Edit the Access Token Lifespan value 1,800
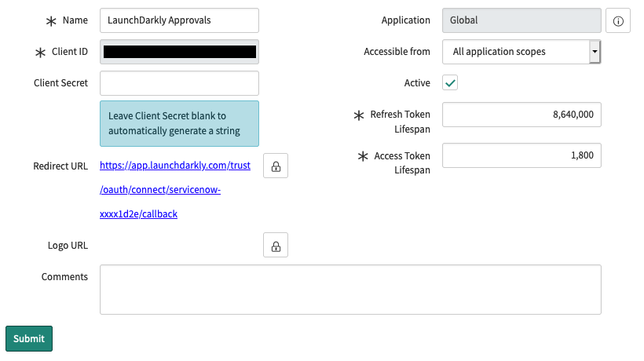Image resolution: width=644 pixels, height=361 pixels. pos(521,155)
